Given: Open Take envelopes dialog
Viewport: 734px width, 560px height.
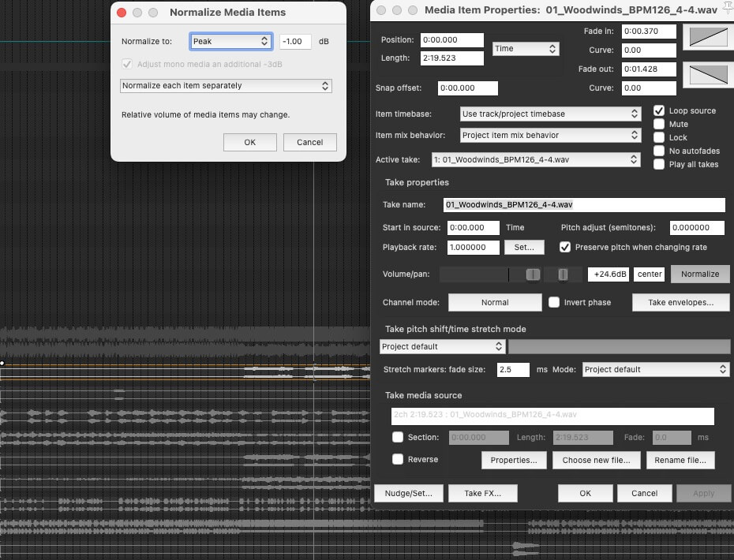Looking at the screenshot, I should click(680, 302).
